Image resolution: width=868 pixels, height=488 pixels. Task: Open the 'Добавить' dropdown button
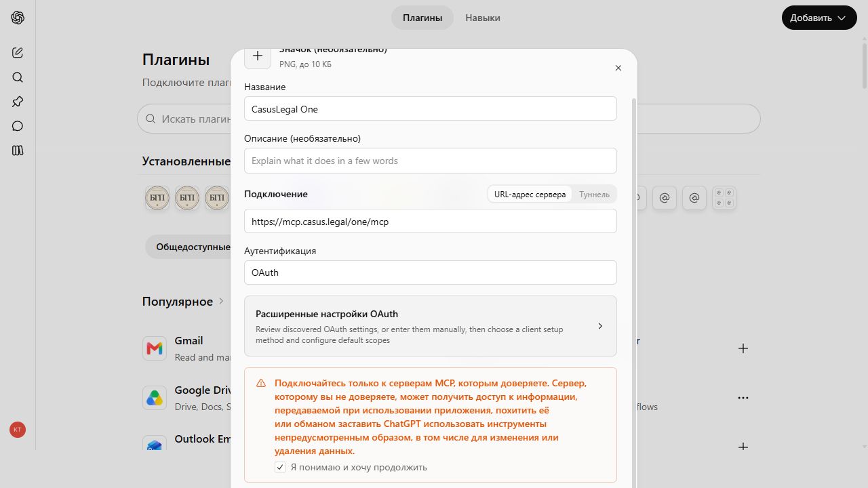(819, 18)
